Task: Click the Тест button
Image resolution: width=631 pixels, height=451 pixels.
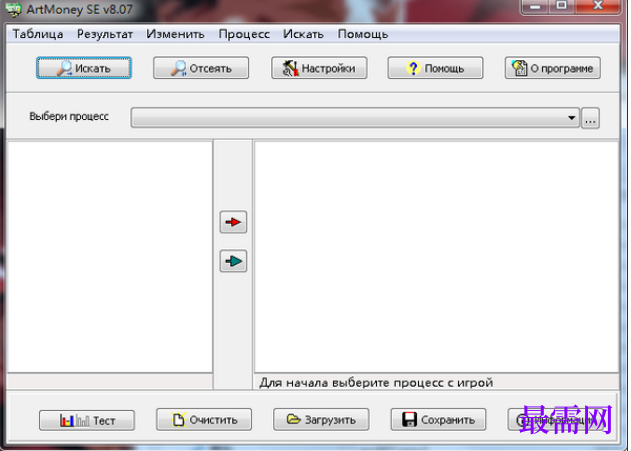Action: (x=87, y=420)
